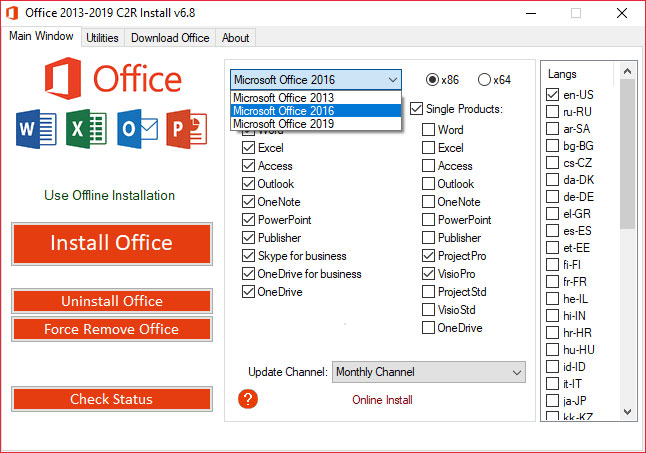Choose Microsoft Office 2019 from the list
Screen dimensions: 646x453
(316, 124)
